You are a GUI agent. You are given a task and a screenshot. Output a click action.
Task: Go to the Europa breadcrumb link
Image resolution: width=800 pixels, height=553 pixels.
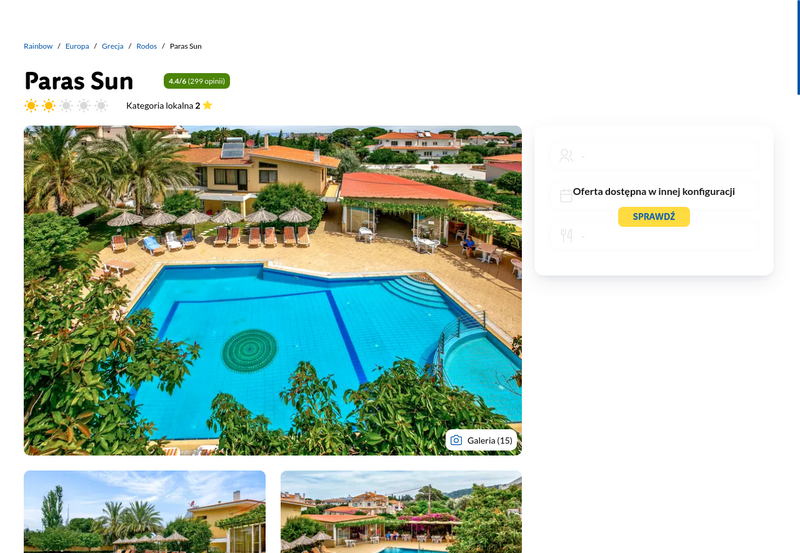(x=77, y=46)
